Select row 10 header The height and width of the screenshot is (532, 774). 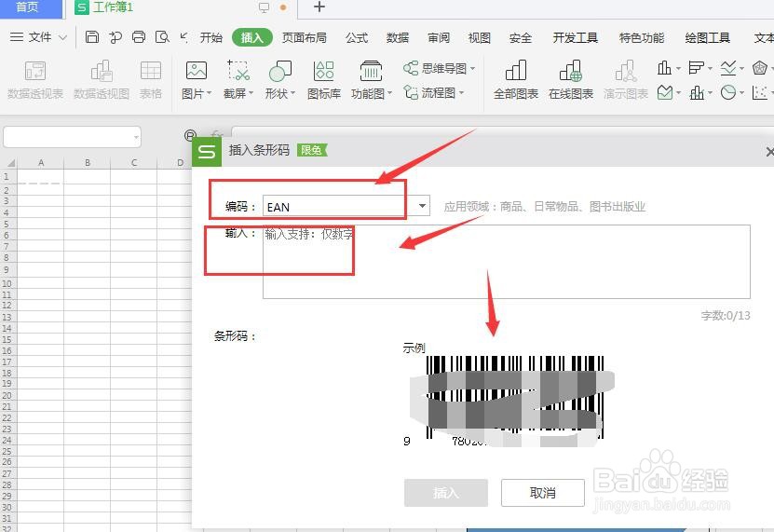(7, 283)
